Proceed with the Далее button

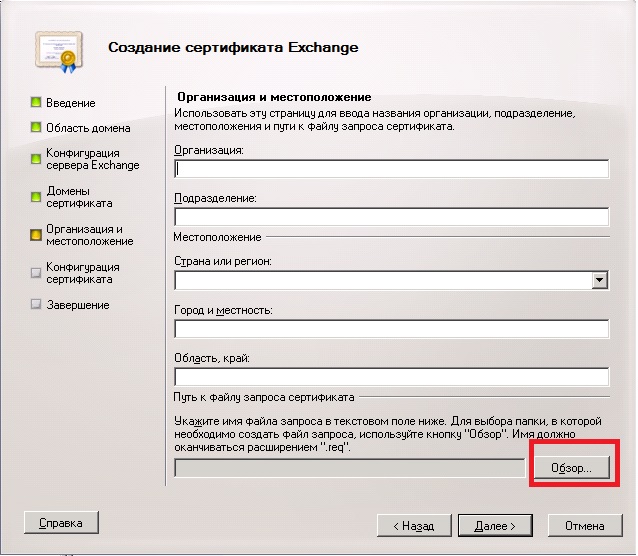coord(495,526)
